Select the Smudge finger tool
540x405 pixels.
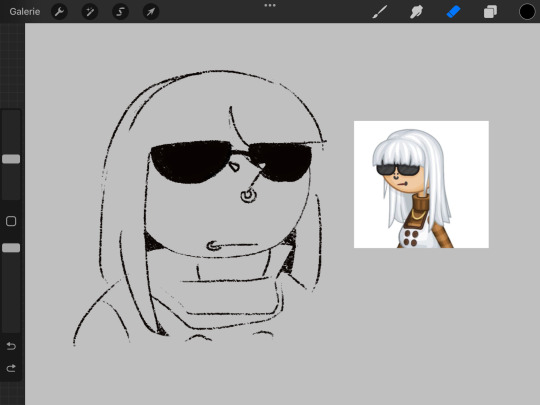click(x=416, y=12)
